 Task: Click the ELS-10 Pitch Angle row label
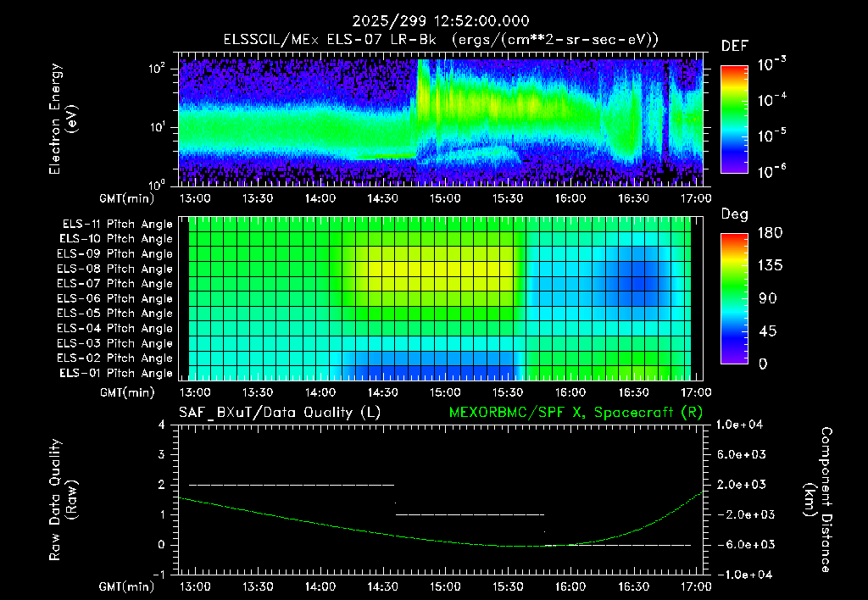click(116, 239)
